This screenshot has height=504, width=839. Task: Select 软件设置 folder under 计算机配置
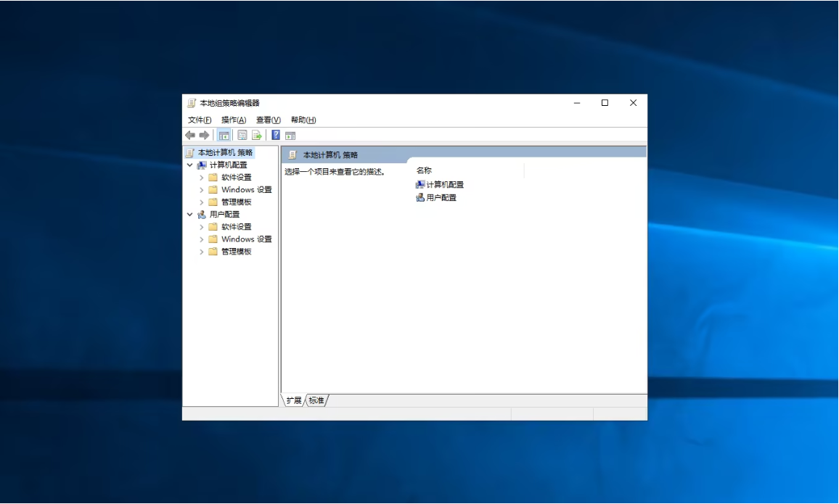point(236,178)
